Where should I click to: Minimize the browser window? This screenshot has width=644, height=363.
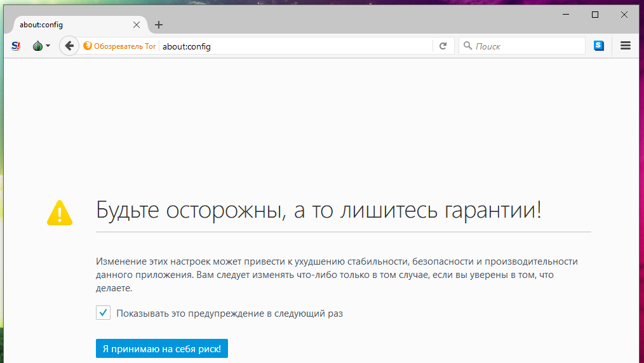coord(566,15)
